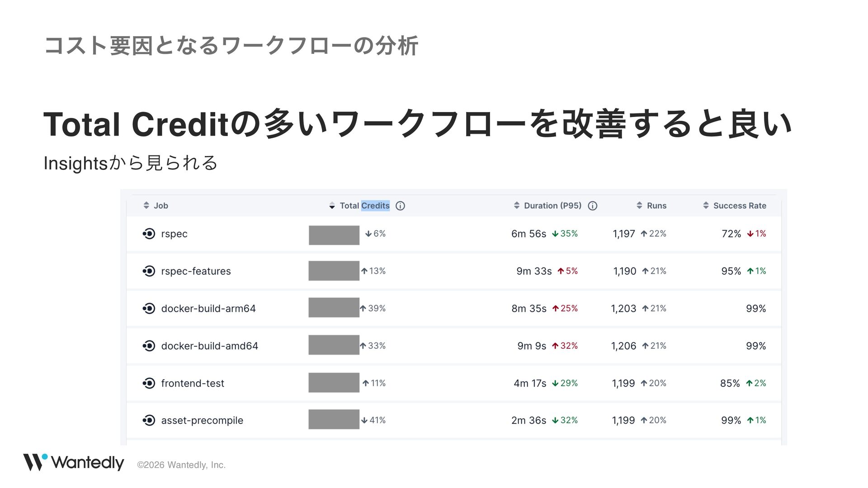The image size is (868, 488).
Task: Select the rspec-features 9m 33s duration
Action: click(x=534, y=271)
